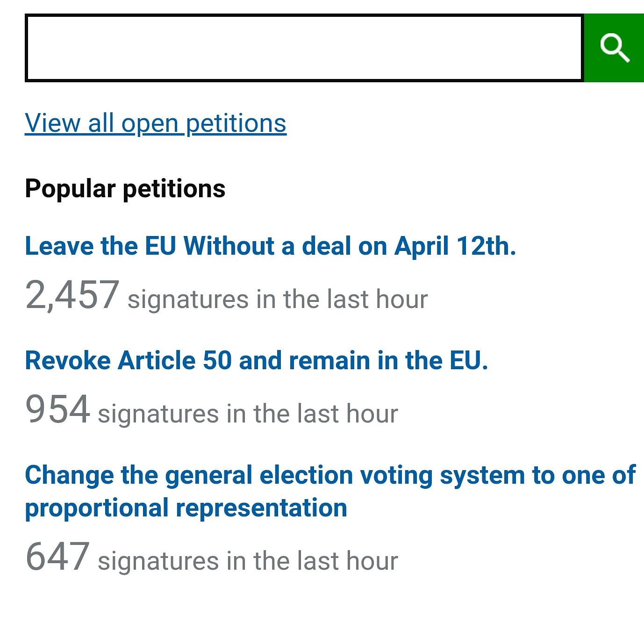Click the 954 signature count
Screen dimensions: 644x644
(57, 409)
